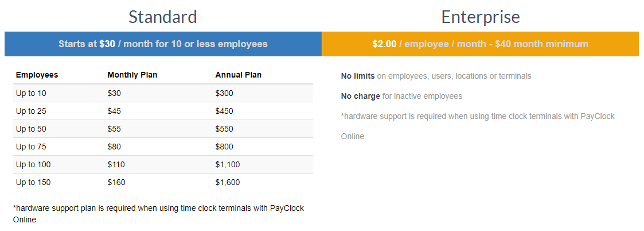Click the $110 monthly plan price
This screenshot has width=644, height=231.
(x=116, y=164)
